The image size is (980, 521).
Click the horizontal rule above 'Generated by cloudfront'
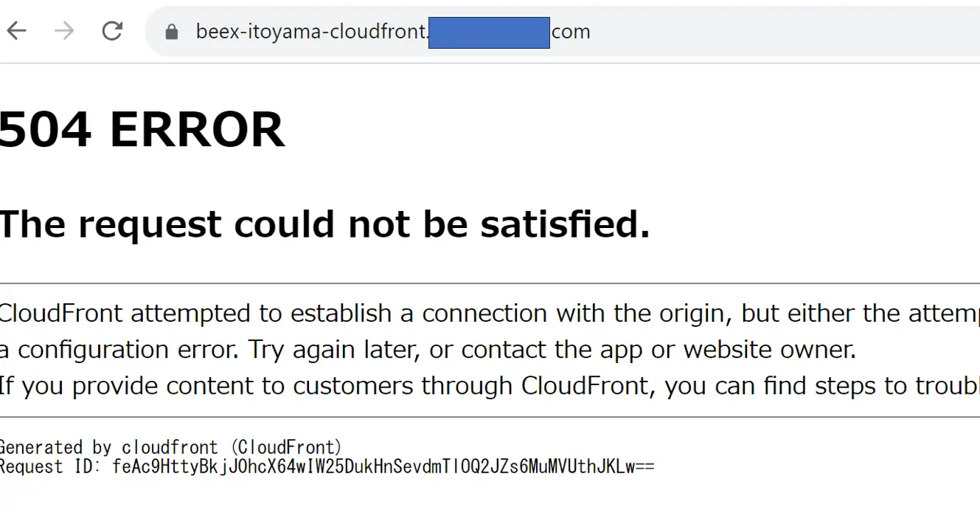coord(490,417)
